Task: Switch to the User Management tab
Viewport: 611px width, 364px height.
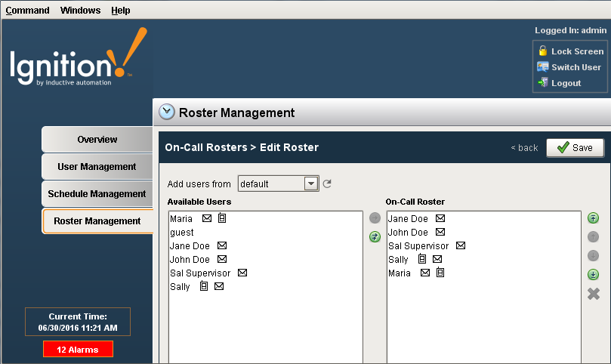Action: (x=97, y=166)
